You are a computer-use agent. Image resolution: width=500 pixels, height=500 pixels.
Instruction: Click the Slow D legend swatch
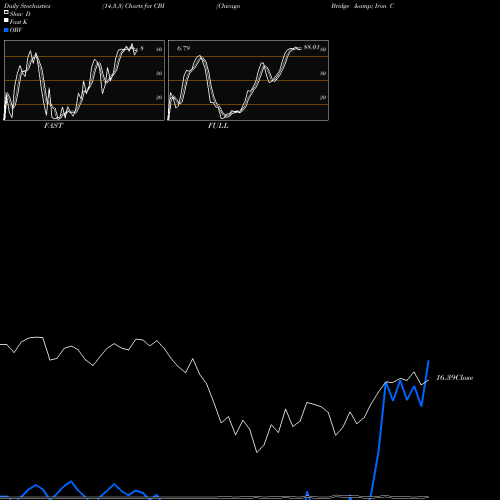pos(6,12)
